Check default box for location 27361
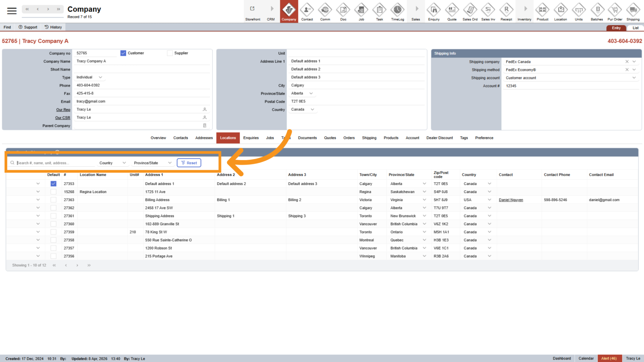This screenshot has width=644, height=362. pos(53,216)
